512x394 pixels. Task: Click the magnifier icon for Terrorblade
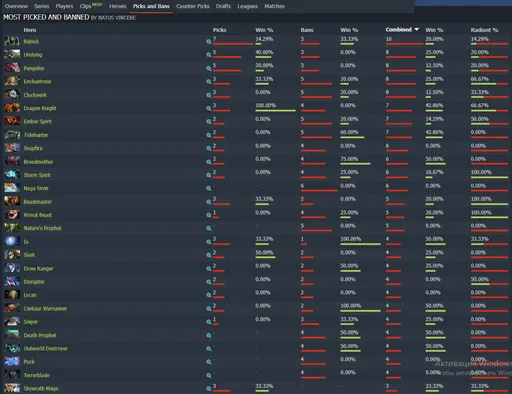pyautogui.click(x=209, y=375)
